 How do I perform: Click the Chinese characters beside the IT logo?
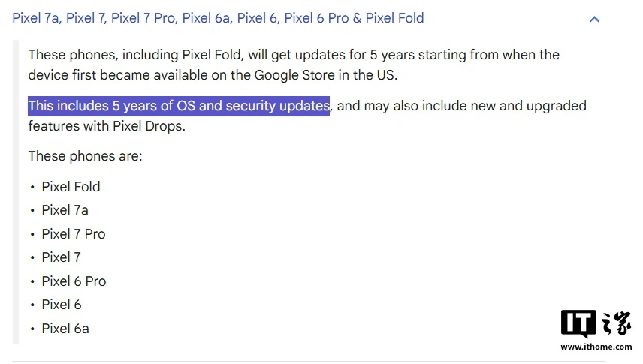pyautogui.click(x=616, y=323)
